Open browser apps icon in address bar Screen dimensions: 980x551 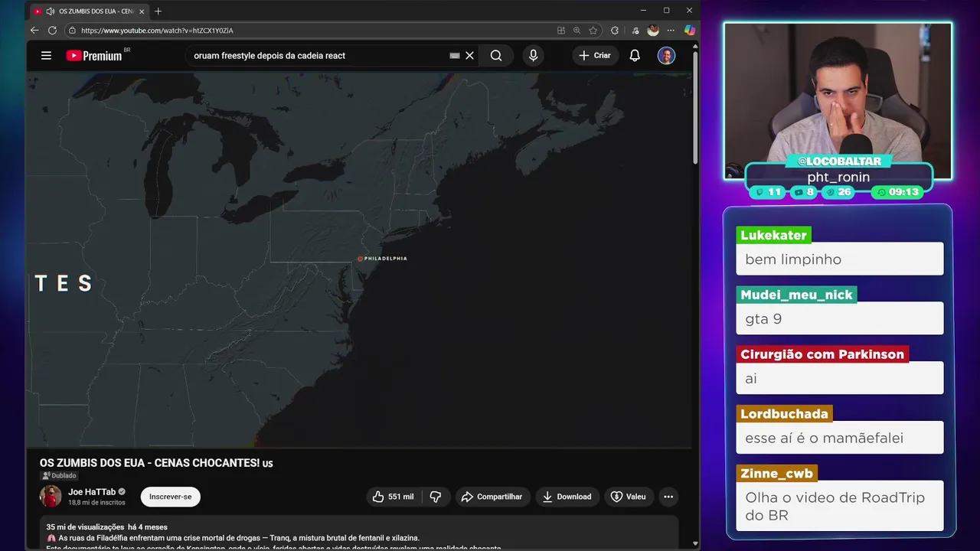point(561,31)
